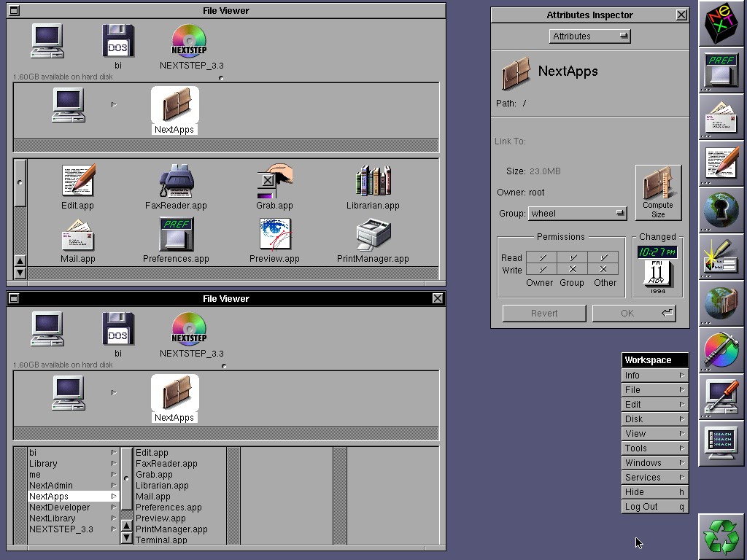Choose Hide from Workspace menu
Viewport: 747px width, 560px height.
point(654,492)
